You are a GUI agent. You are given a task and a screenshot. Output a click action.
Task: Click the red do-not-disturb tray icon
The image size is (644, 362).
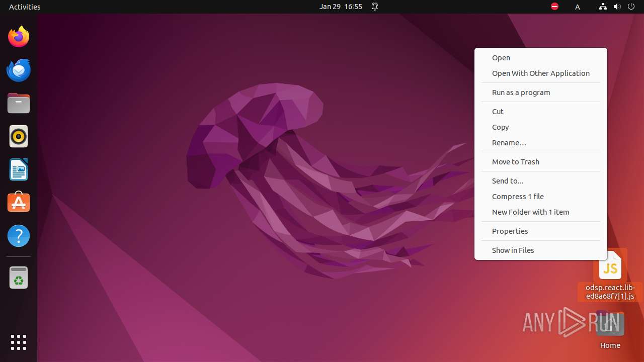point(554,7)
